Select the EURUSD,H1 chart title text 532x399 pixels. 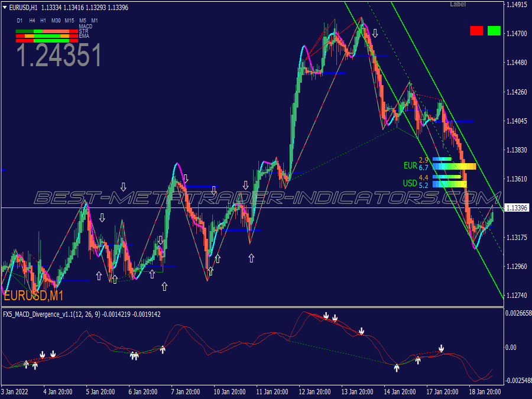(x=24, y=8)
